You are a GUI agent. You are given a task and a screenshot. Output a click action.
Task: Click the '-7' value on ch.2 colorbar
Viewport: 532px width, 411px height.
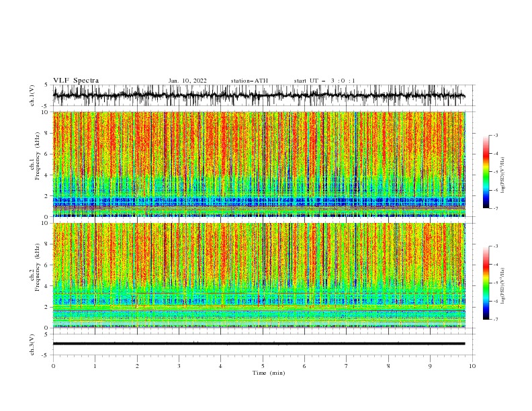coord(495,319)
